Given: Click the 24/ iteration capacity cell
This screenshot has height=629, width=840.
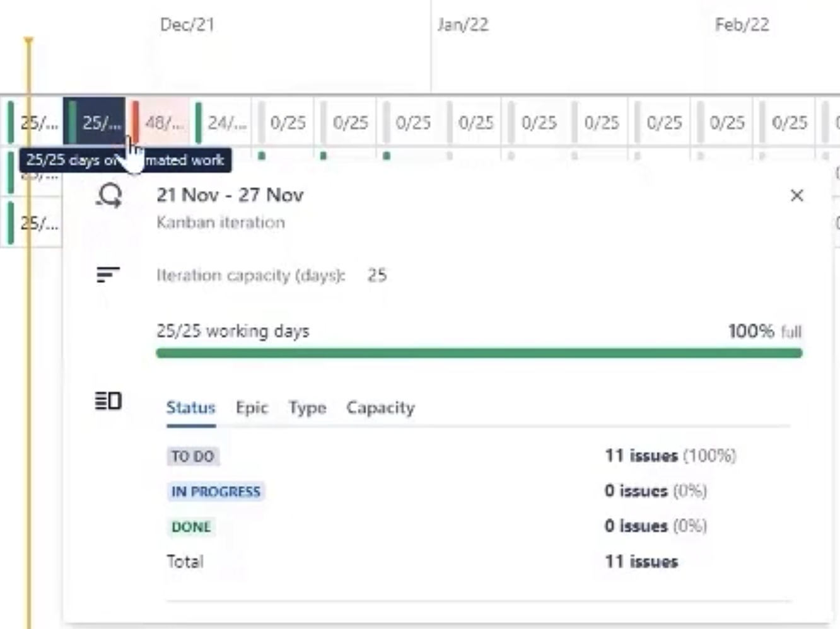Looking at the screenshot, I should click(x=224, y=124).
